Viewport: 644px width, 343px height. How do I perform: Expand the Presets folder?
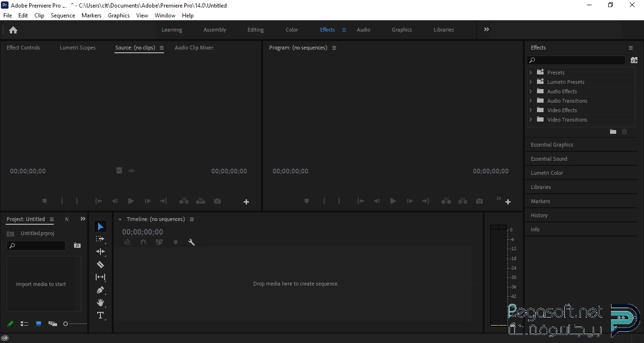click(531, 73)
